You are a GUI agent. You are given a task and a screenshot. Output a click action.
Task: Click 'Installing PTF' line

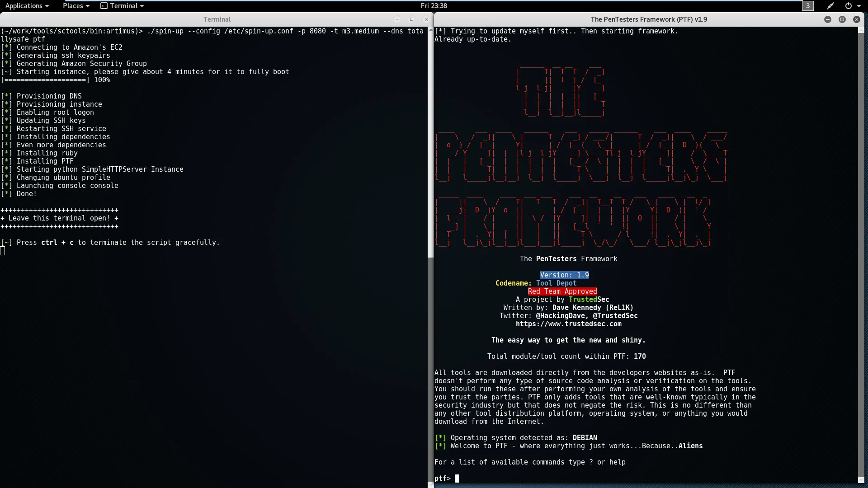tap(37, 161)
